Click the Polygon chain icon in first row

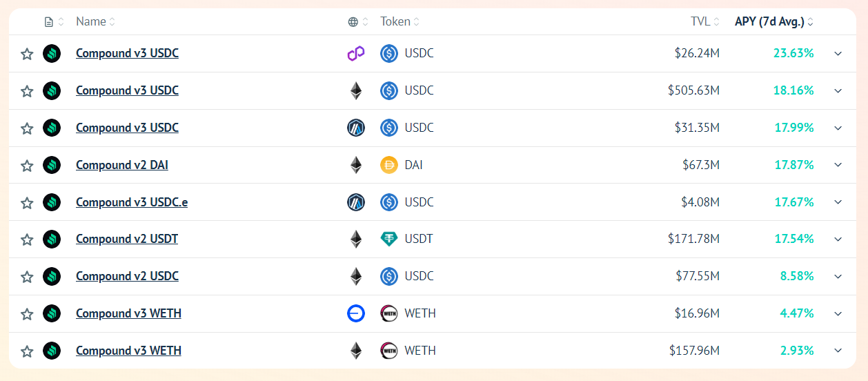[355, 53]
